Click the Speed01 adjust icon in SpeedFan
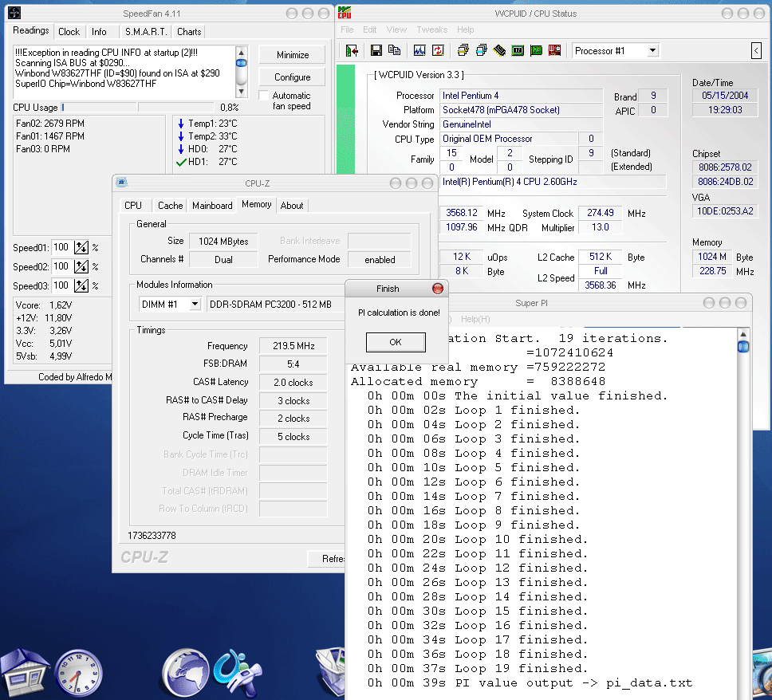772x700 pixels. pyautogui.click(x=81, y=247)
